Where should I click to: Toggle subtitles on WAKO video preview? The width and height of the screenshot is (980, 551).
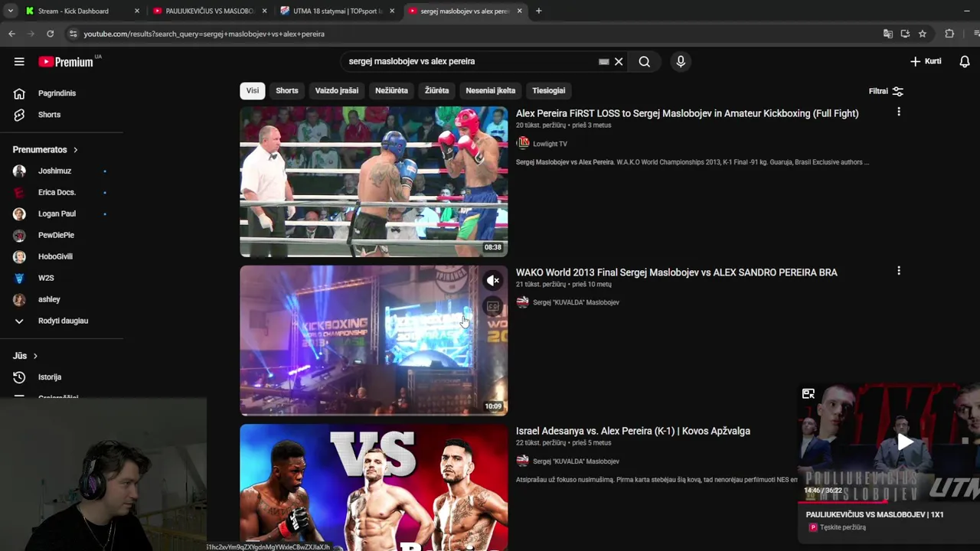[x=493, y=307]
